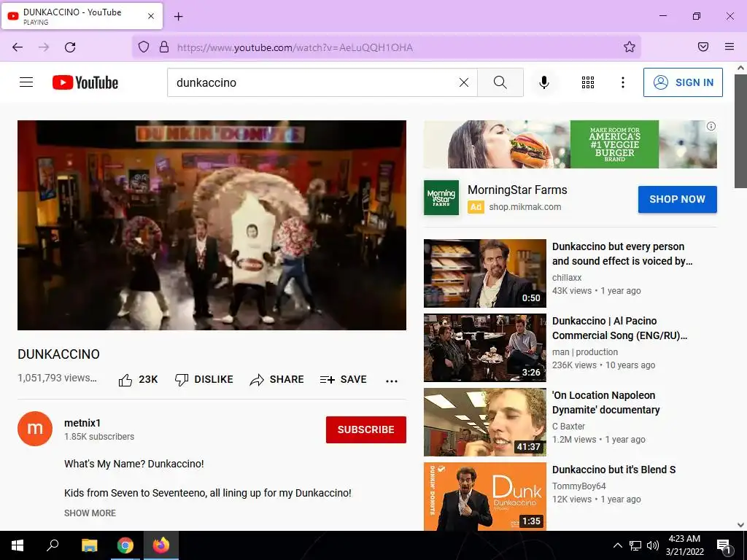Click inside the dunkaccino search field
The width and height of the screenshot is (747, 560).
click(x=314, y=82)
